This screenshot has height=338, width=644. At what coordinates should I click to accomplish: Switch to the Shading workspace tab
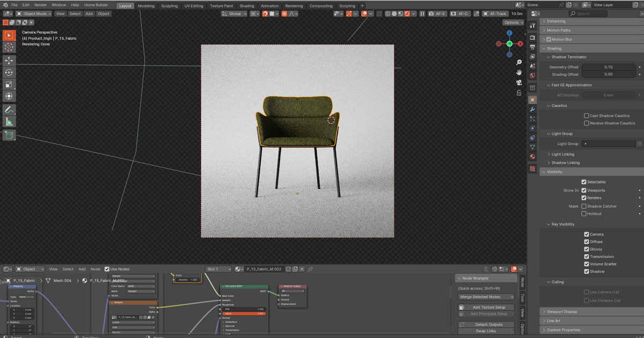pos(247,6)
